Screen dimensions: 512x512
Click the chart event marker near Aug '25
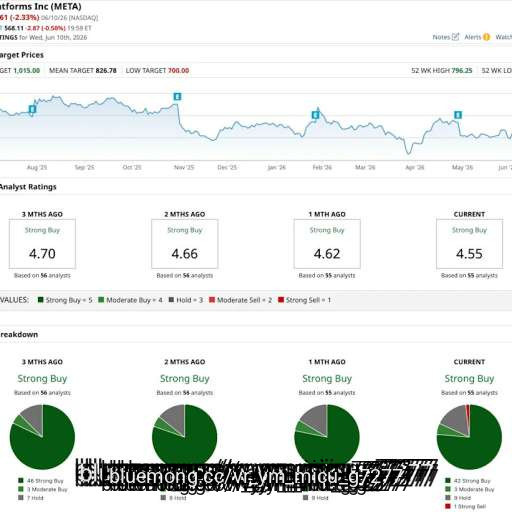(32, 109)
